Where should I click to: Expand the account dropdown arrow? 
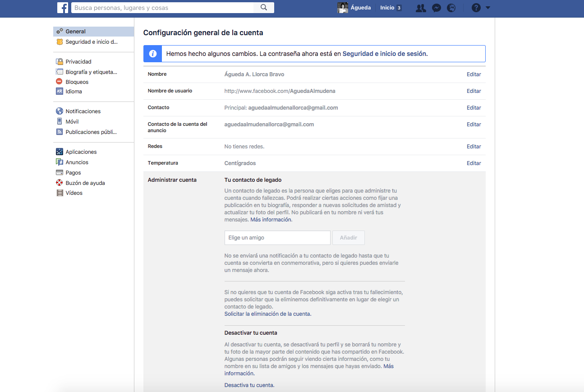[x=488, y=8]
